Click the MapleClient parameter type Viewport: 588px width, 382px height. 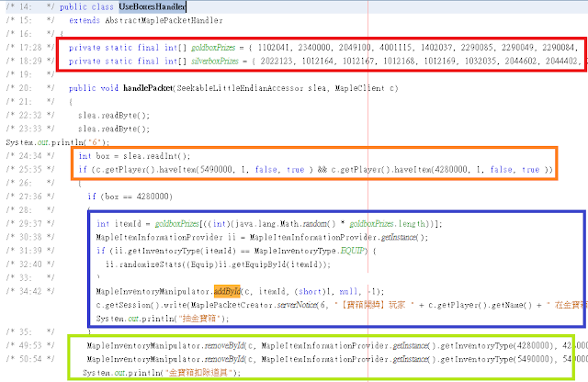point(359,88)
